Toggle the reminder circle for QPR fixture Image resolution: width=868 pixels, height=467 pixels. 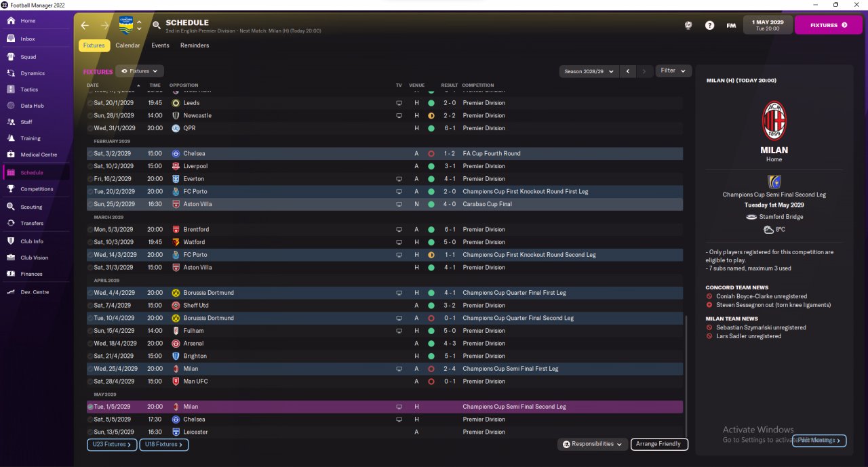tap(90, 128)
